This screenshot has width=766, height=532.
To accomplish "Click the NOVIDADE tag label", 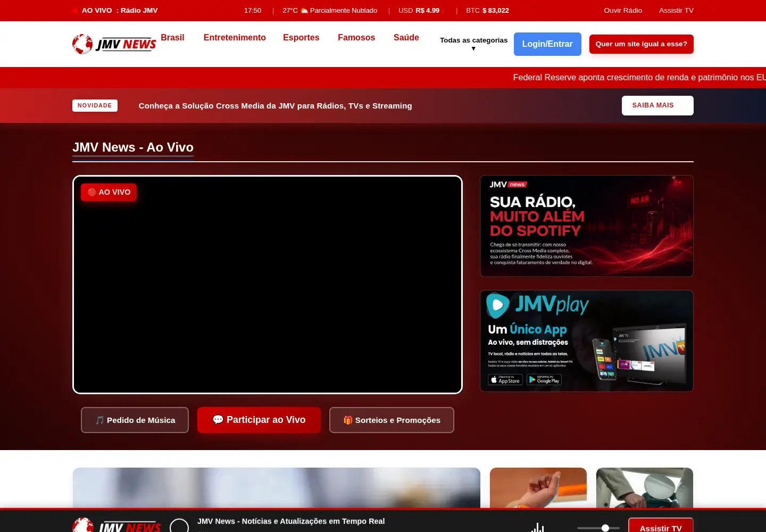I will click(x=95, y=105).
